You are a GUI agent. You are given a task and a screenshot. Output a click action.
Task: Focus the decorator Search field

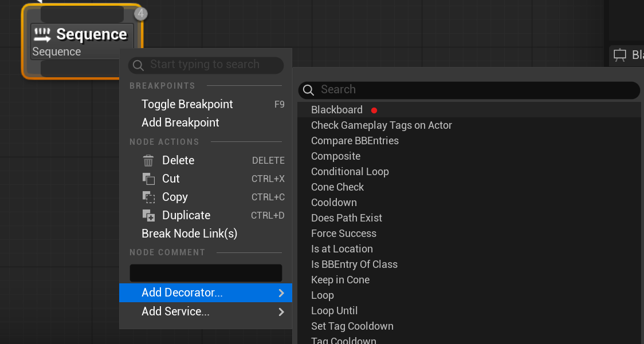pos(476,90)
